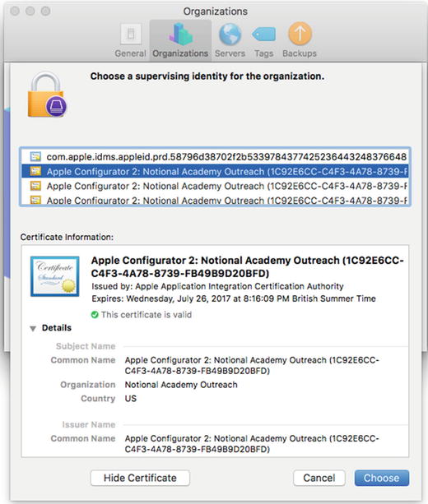Click the green valid checkmark icon
The width and height of the screenshot is (428, 504).
click(95, 315)
